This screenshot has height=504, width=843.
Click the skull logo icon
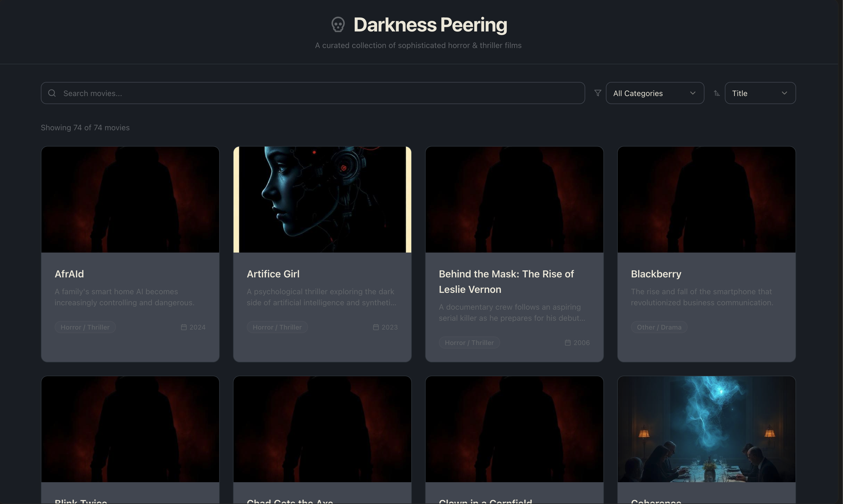coord(338,25)
